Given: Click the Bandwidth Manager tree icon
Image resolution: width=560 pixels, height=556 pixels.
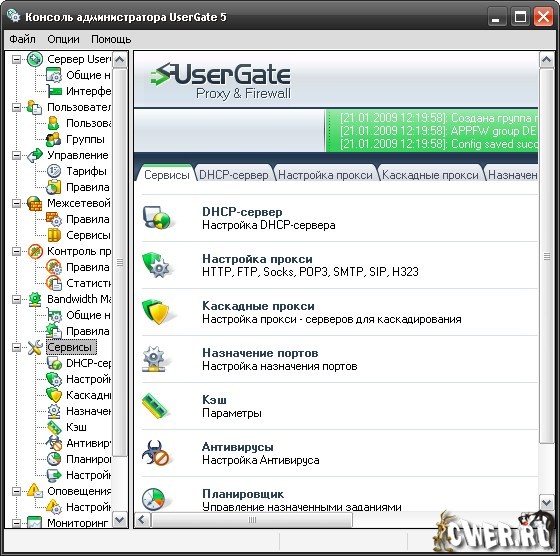Looking at the screenshot, I should 35,299.
